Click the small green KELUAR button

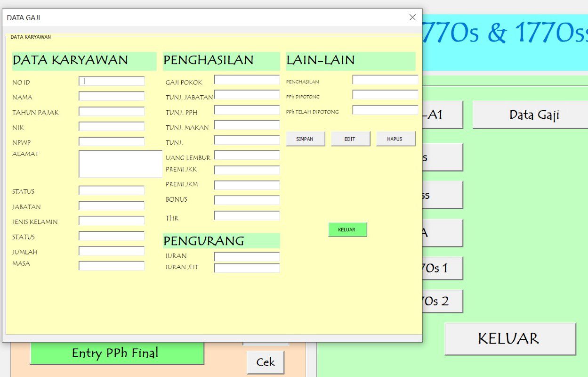pyautogui.click(x=347, y=229)
